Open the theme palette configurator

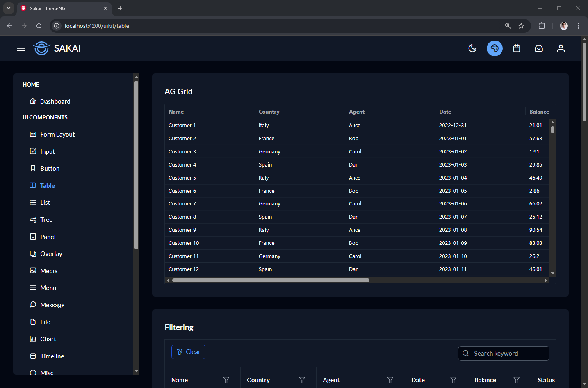tap(495, 48)
